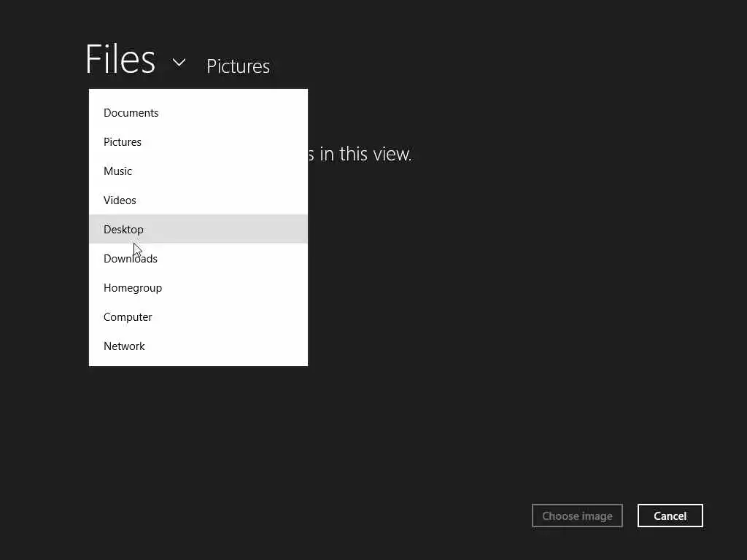Image resolution: width=747 pixels, height=560 pixels.
Task: Click the greyed-out Choose image button
Action: [x=577, y=516]
